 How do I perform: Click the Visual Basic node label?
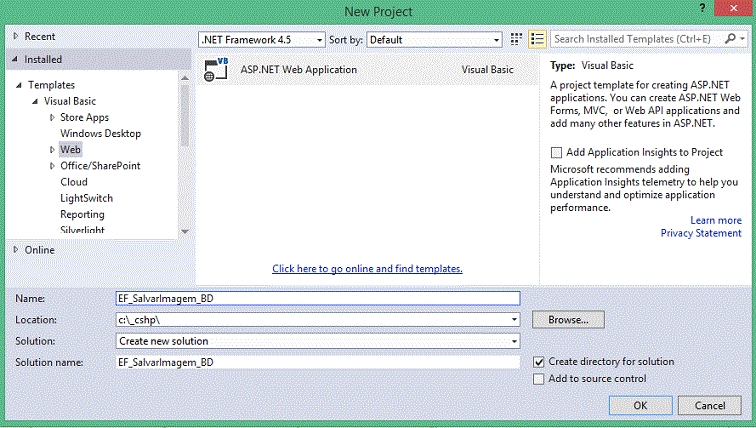70,101
